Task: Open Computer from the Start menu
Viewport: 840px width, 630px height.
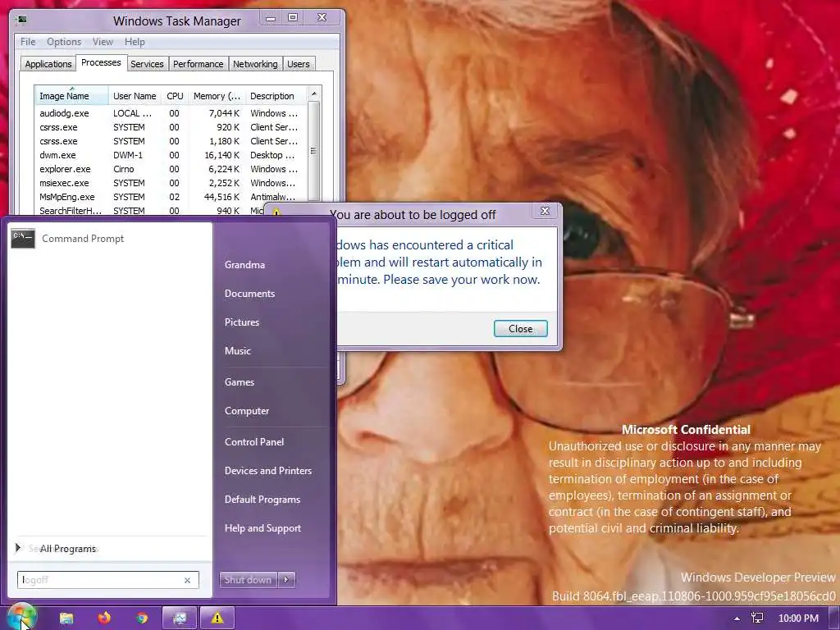Action: pos(247,411)
